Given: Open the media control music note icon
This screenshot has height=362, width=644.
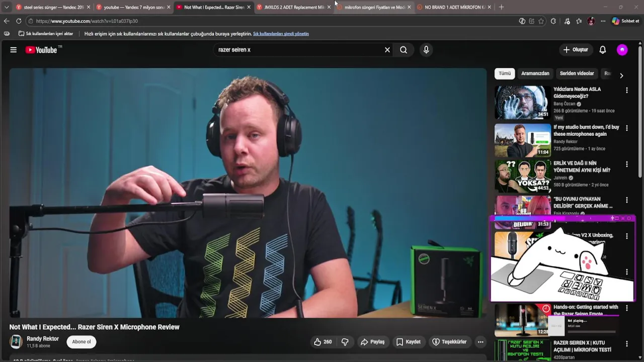Looking at the screenshot, I should coord(567,21).
